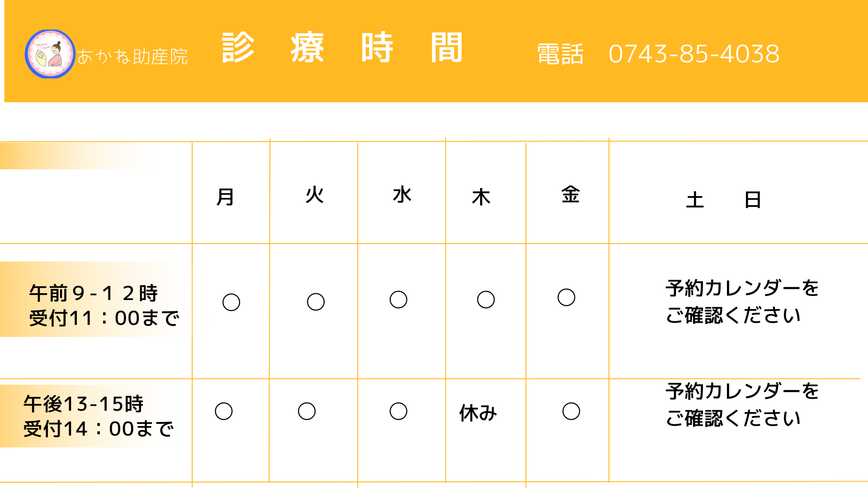Click the 診療時間 title text

coord(342,47)
